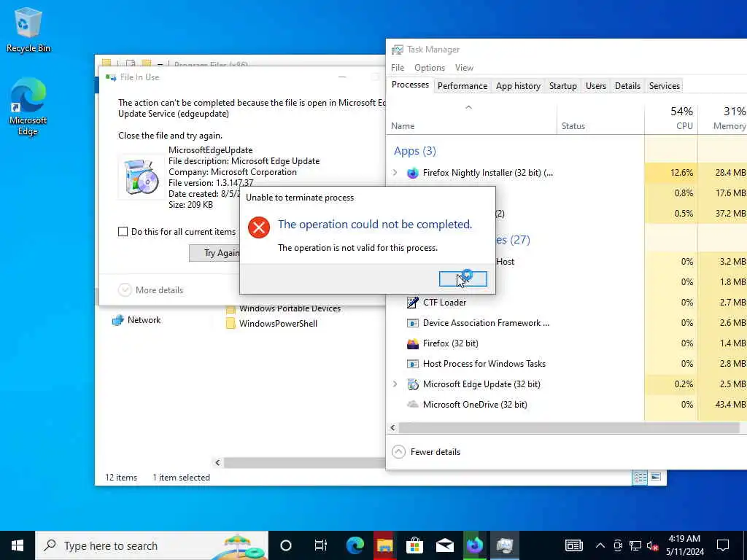
Task: Confirm the Unable to terminate process dialog
Action: tap(462, 279)
